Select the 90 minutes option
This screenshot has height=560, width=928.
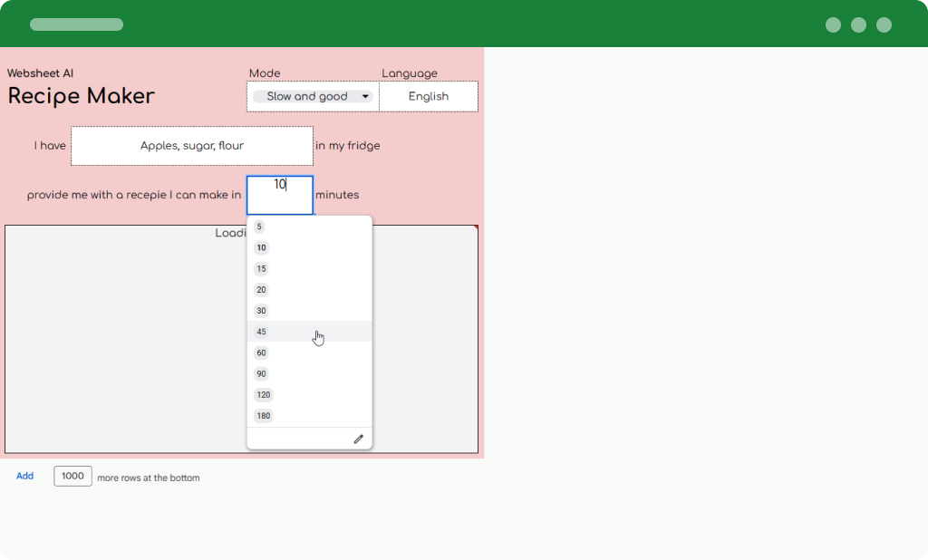tap(261, 373)
